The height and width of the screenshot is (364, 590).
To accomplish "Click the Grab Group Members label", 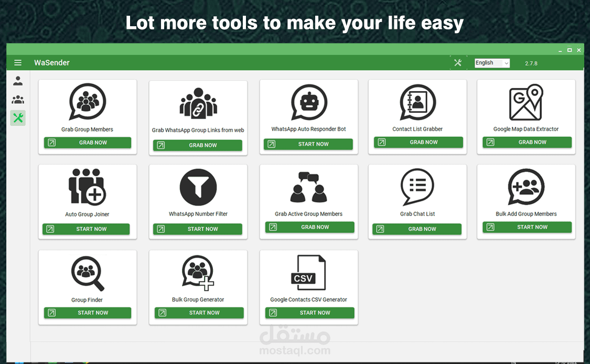I will [87, 130].
